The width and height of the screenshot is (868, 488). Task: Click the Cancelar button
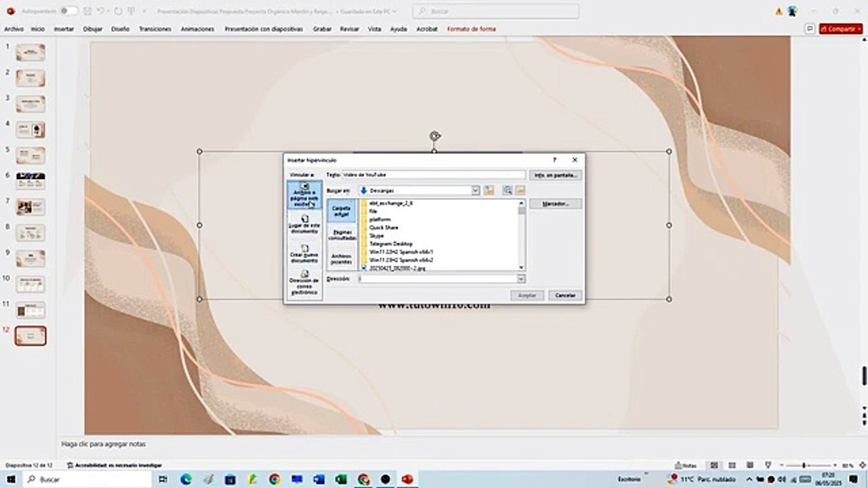coord(565,296)
